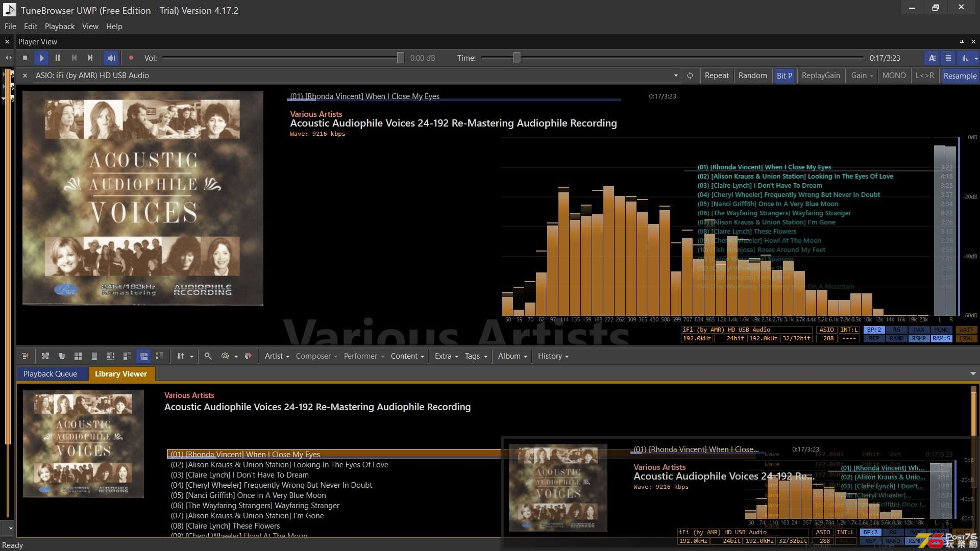
Task: Select the tree list view icon
Action: (160, 356)
